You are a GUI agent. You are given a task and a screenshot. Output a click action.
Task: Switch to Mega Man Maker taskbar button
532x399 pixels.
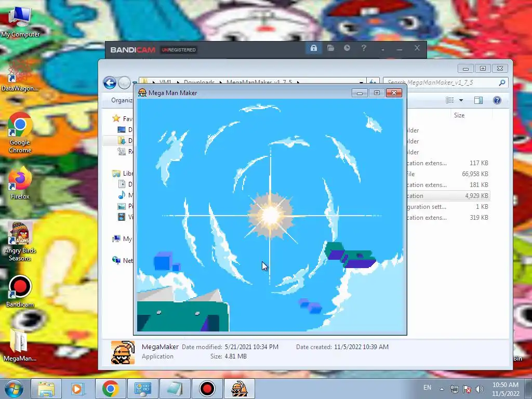pyautogui.click(x=239, y=389)
